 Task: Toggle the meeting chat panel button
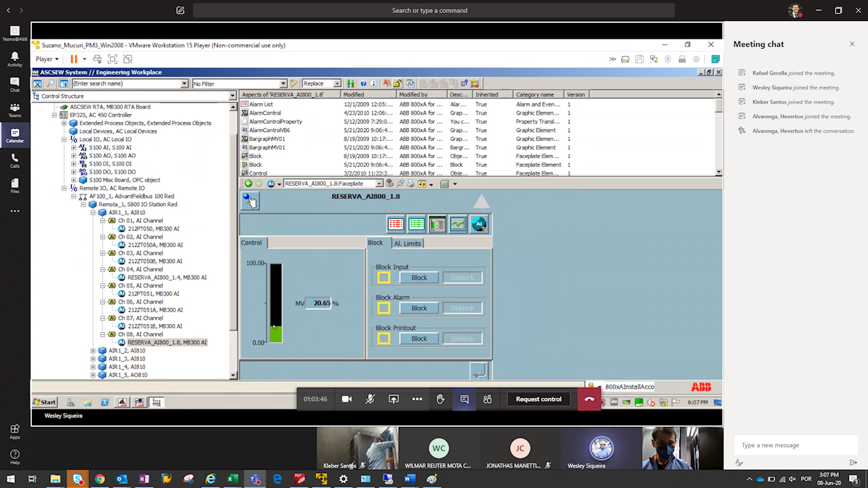[x=465, y=399]
